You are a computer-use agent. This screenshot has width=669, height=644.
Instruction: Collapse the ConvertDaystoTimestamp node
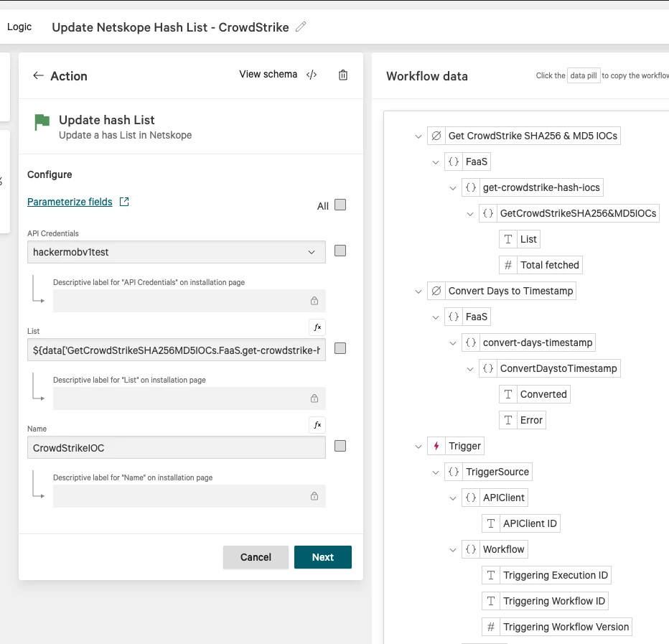click(x=469, y=369)
